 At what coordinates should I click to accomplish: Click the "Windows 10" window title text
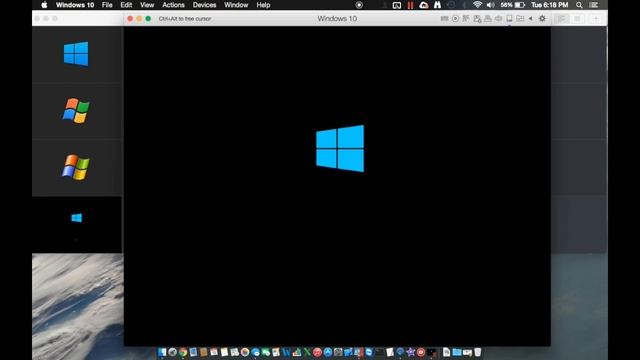click(x=337, y=18)
